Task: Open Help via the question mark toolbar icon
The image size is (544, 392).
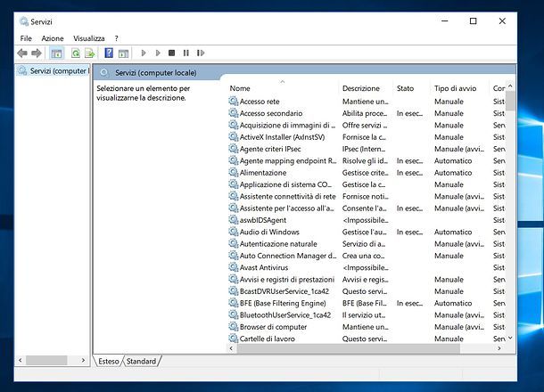Action: point(109,53)
